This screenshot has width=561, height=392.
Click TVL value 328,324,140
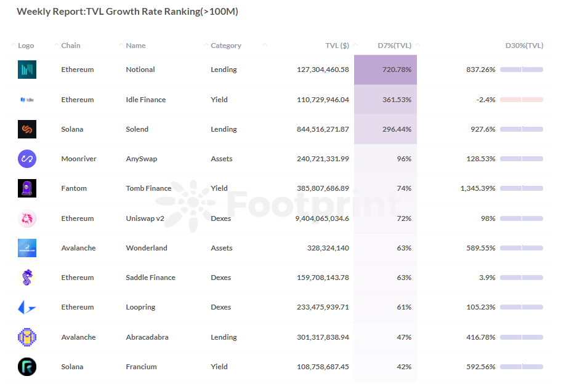click(328, 248)
